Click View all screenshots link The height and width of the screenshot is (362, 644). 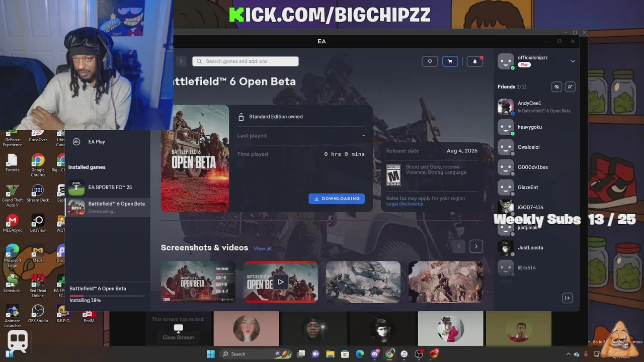click(x=263, y=248)
